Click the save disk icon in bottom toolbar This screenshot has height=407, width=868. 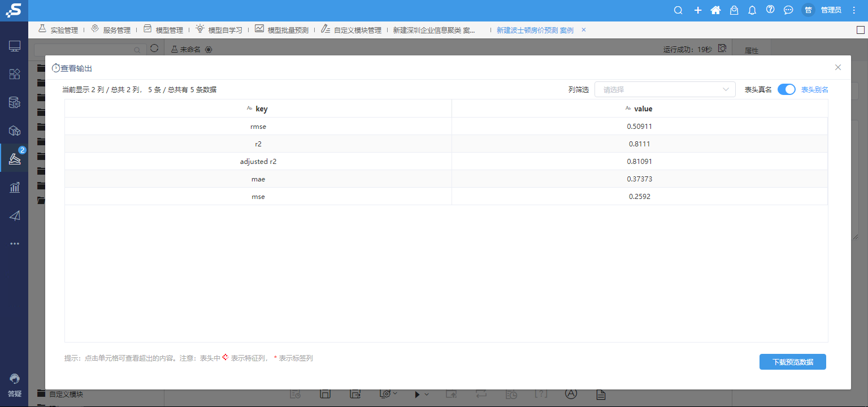click(324, 394)
